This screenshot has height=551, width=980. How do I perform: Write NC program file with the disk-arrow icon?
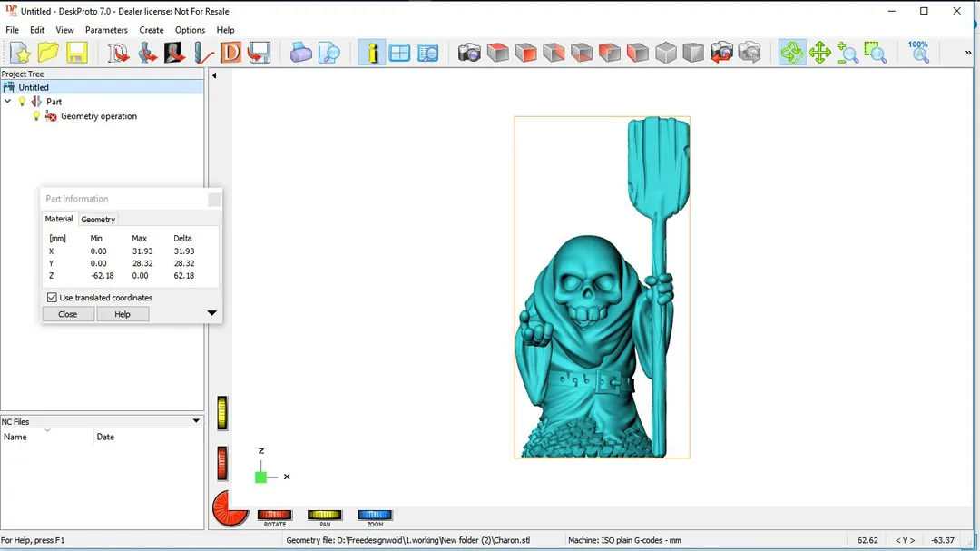click(x=259, y=53)
